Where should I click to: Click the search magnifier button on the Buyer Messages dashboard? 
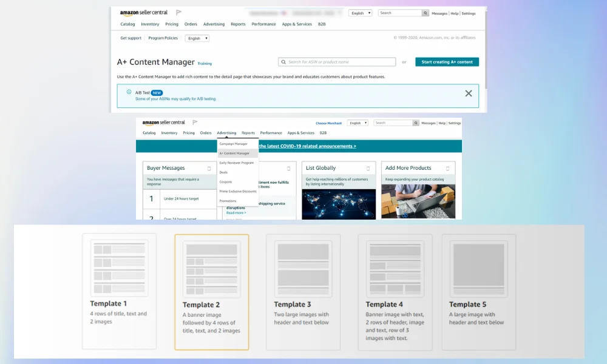tap(416, 123)
